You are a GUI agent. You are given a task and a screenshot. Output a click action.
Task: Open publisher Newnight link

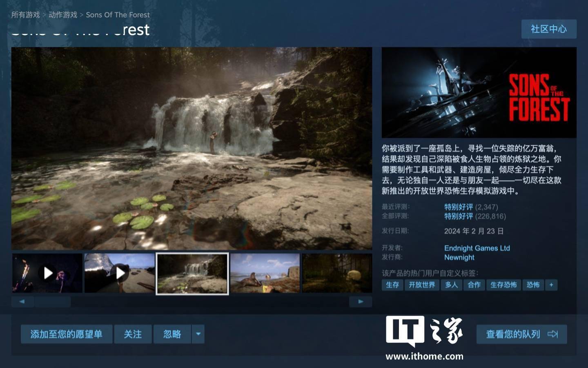coord(459,257)
